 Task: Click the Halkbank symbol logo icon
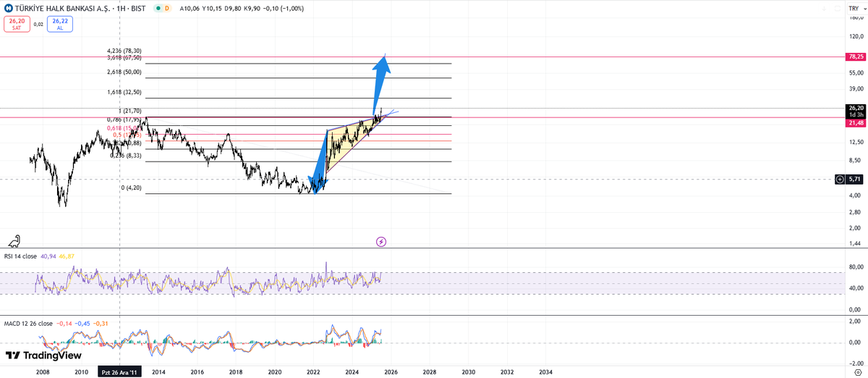pos(8,8)
